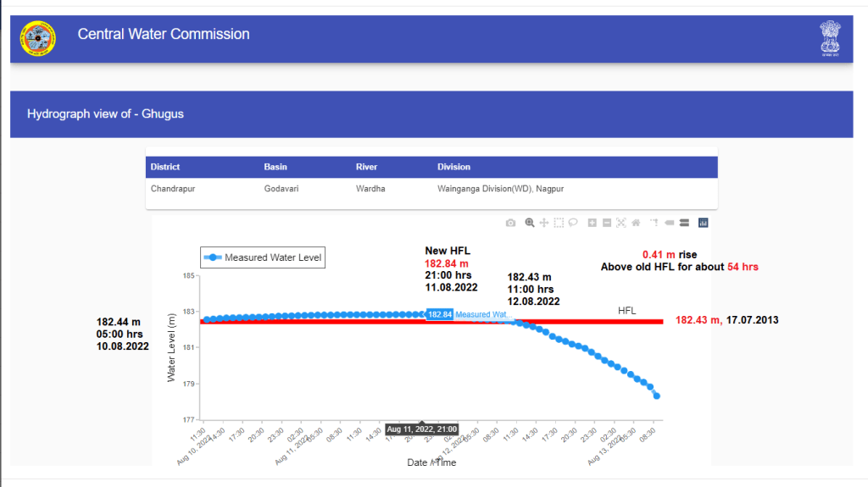
Task: Click the Zoom Out minus icon
Action: point(607,223)
